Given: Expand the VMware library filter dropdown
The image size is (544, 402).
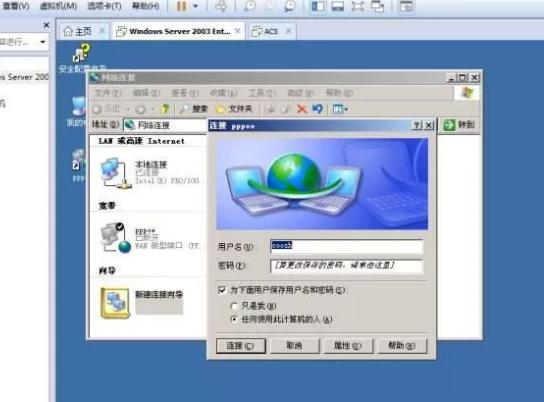Looking at the screenshot, I should click(43, 42).
